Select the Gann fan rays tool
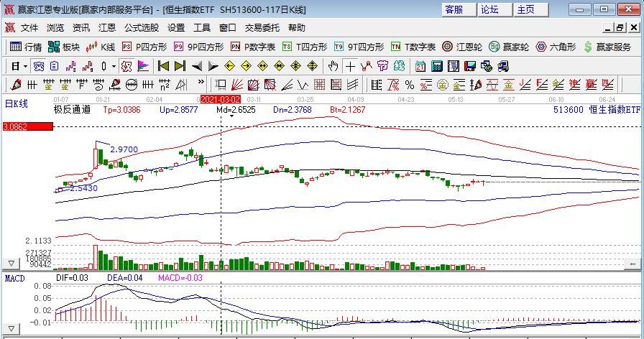 coord(237,85)
